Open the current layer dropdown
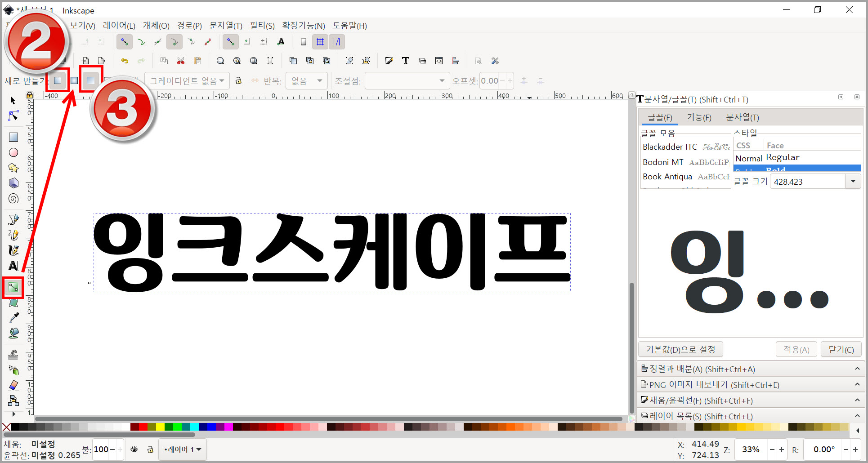The image size is (868, 463). (183, 449)
